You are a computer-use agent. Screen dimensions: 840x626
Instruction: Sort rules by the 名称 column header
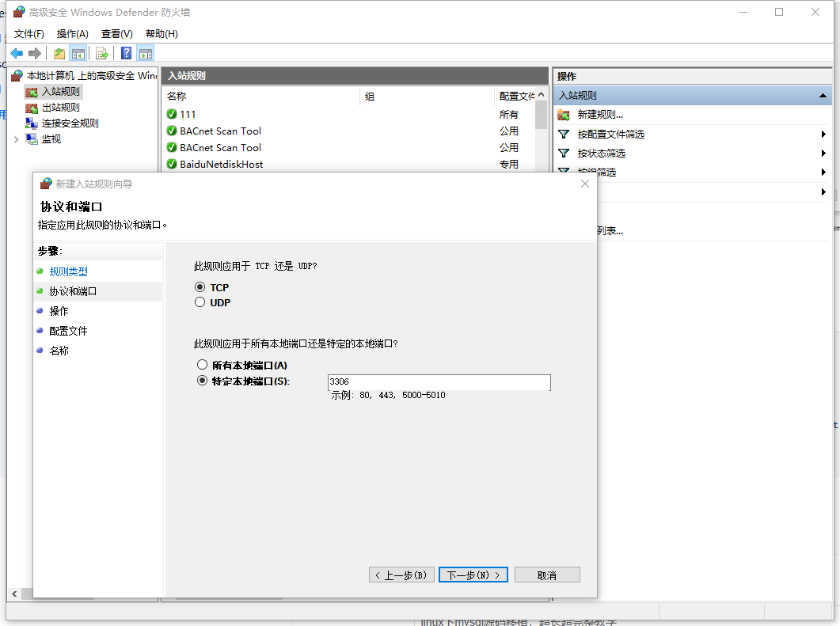177,97
